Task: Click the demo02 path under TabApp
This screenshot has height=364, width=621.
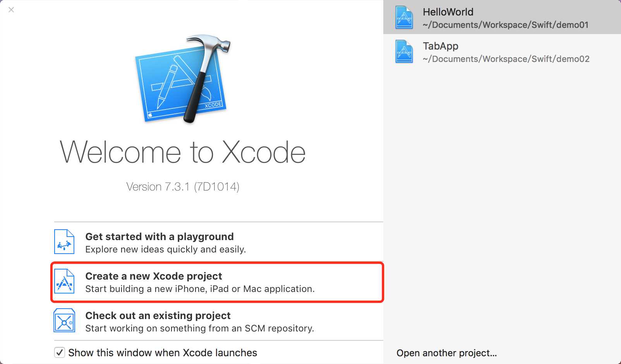Action: [506, 59]
